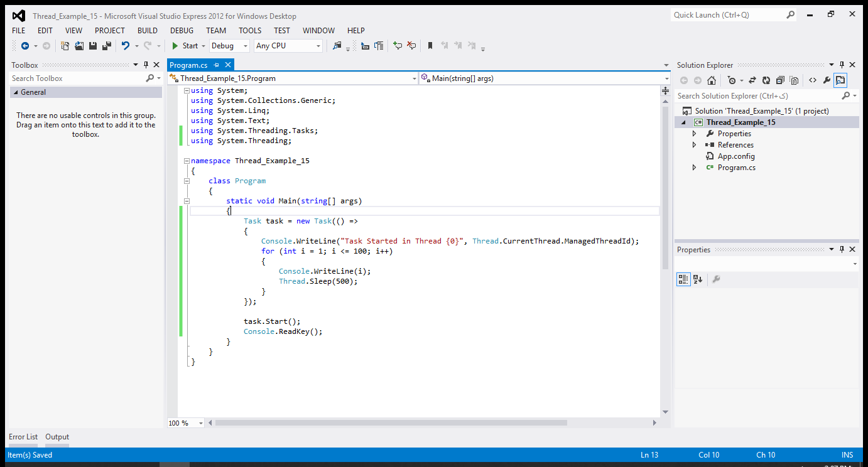
Task: Expand the References node in Solution Explorer
Action: 694,145
